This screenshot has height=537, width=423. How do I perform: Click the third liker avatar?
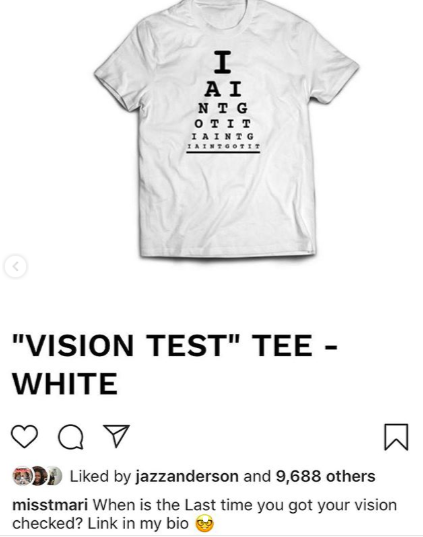[x=54, y=476]
